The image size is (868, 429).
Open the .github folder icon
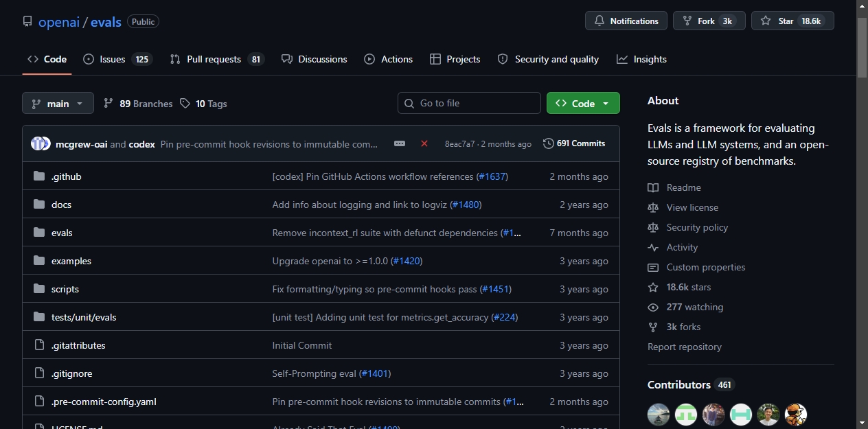[x=39, y=176]
